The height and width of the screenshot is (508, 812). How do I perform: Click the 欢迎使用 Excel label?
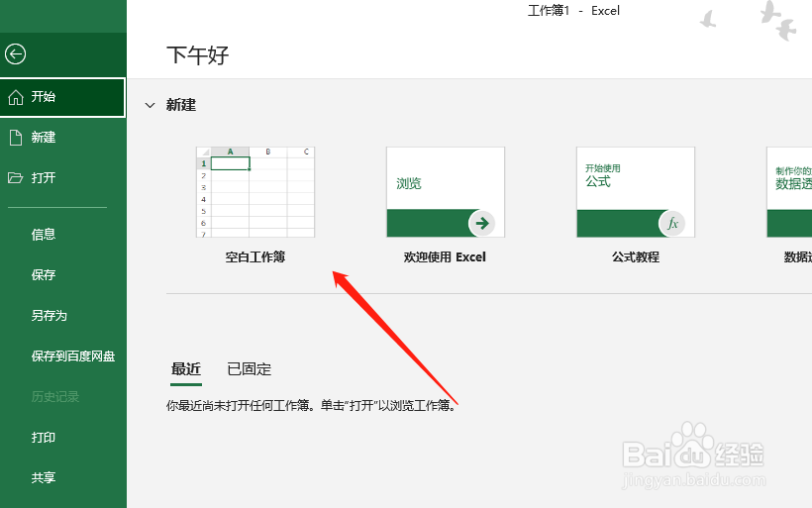coord(445,256)
